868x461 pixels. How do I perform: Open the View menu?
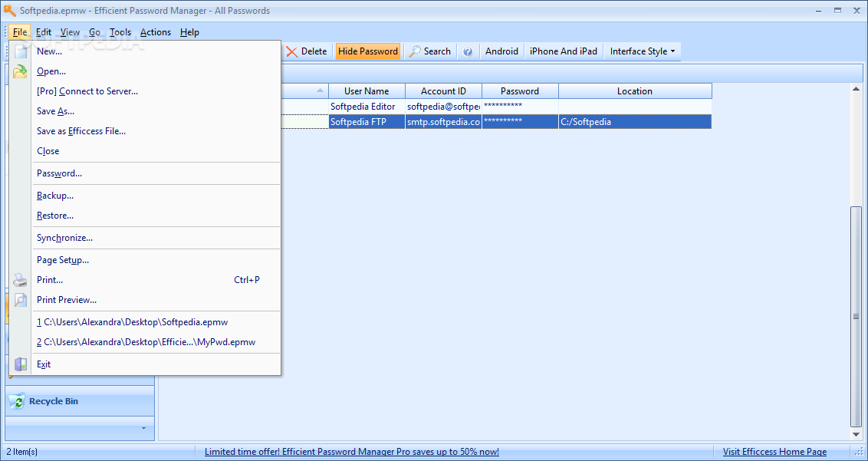point(70,32)
